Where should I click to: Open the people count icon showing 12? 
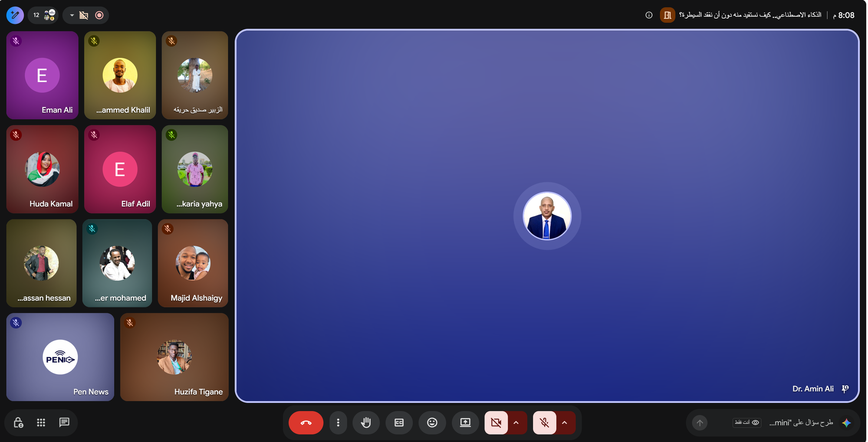click(44, 15)
